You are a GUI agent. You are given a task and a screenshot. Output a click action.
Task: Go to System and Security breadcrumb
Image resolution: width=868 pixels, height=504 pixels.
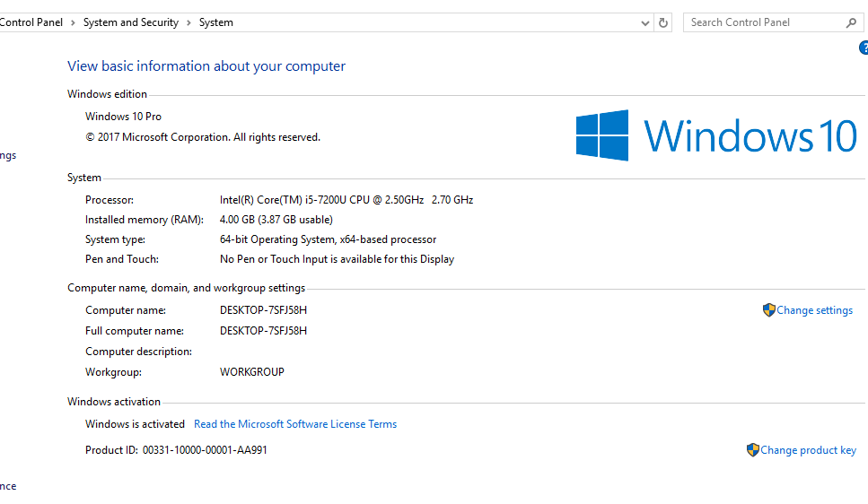pyautogui.click(x=131, y=22)
